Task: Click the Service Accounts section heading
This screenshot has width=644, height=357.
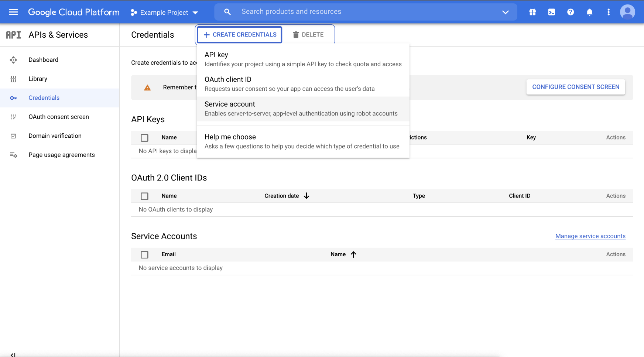Action: (x=164, y=236)
